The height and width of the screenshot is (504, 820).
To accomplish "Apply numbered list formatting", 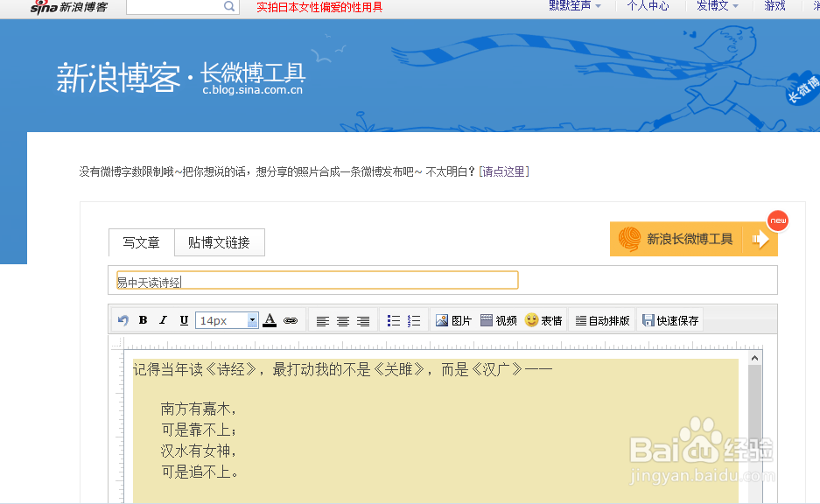I will pos(414,321).
